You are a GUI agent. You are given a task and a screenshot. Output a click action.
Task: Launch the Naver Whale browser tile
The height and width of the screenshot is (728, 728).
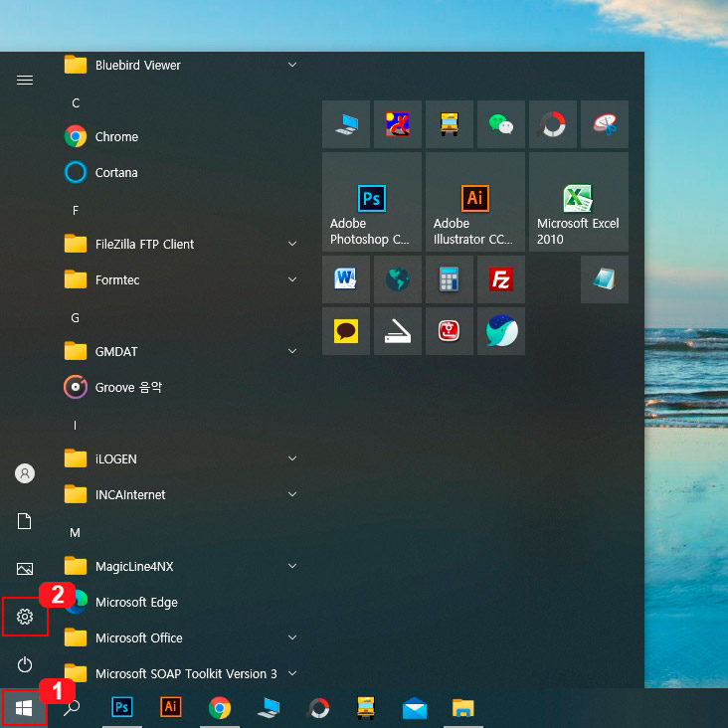tap(501, 331)
